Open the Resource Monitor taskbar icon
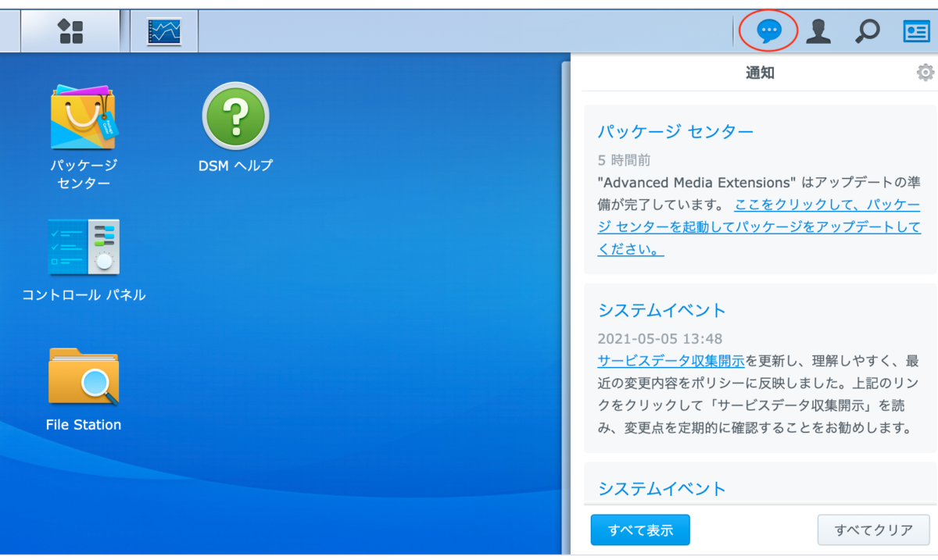The image size is (938, 560). 164,31
